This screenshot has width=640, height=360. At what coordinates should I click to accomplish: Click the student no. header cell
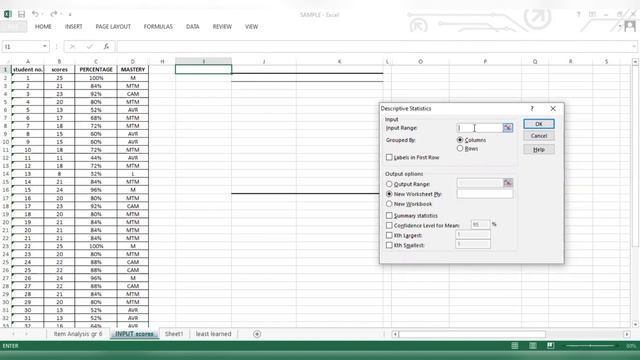[x=28, y=69]
